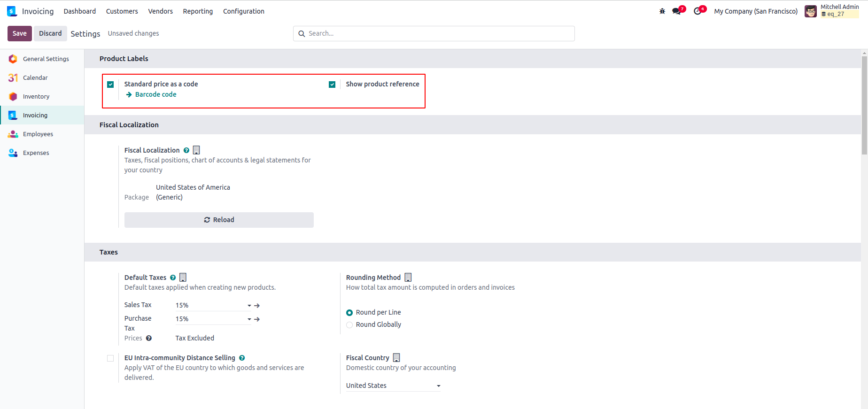
Task: Click the debug bug icon in top bar
Action: point(662,11)
